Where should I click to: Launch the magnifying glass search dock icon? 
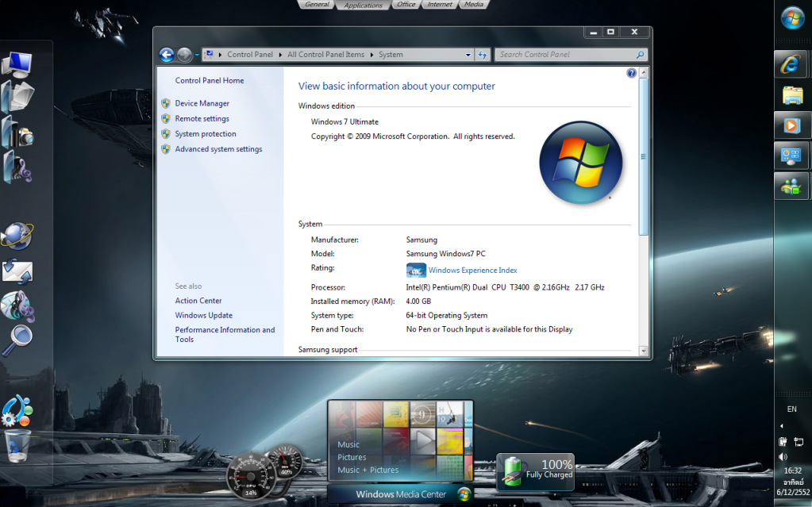17,340
